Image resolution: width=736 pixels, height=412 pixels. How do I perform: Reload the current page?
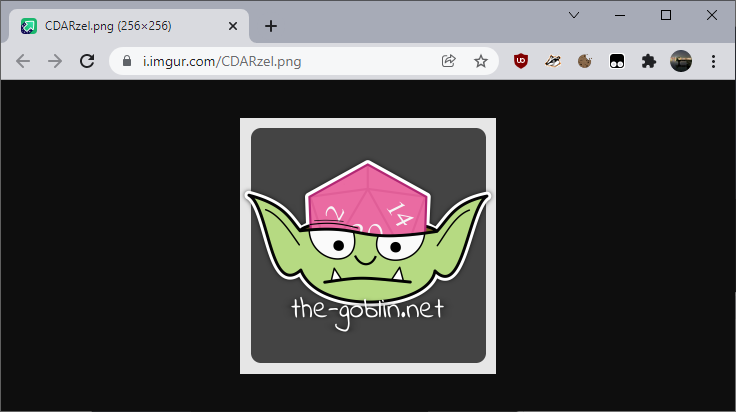pos(87,61)
